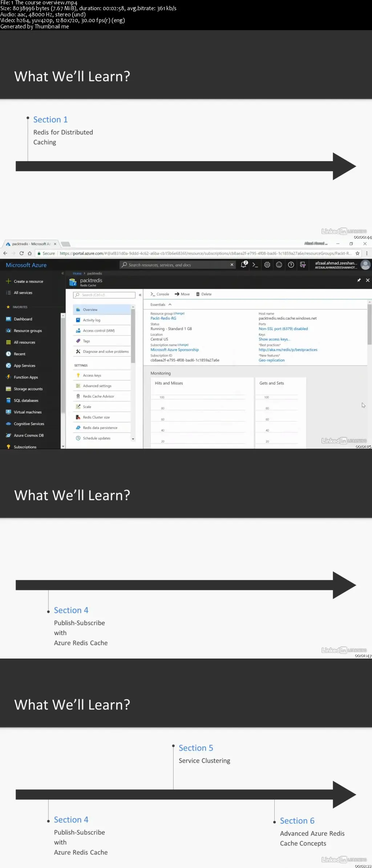Image resolution: width=372 pixels, height=868 pixels.
Task: Pin the packtredis blade to dashboard
Action: pyautogui.click(x=359, y=280)
